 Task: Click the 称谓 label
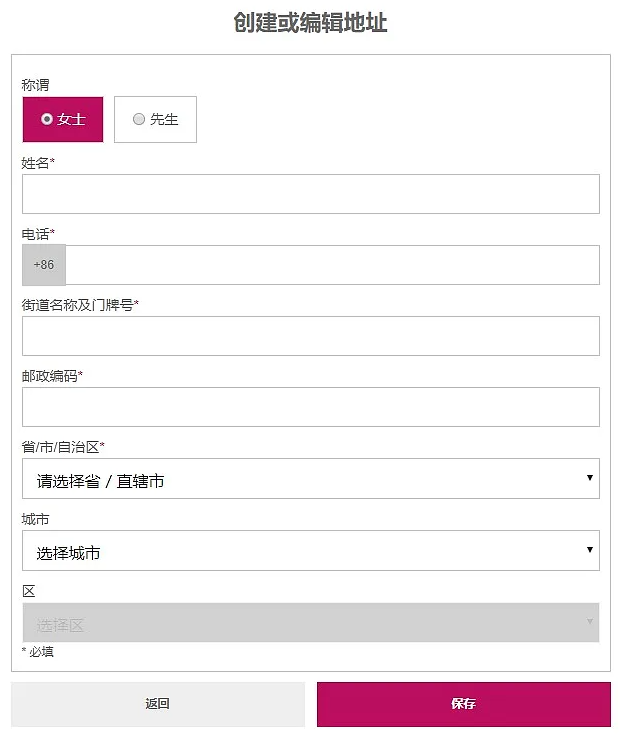point(35,85)
